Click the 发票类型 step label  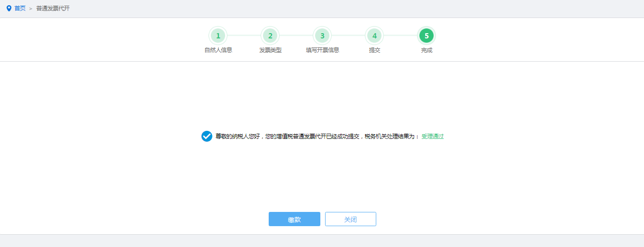[270, 50]
